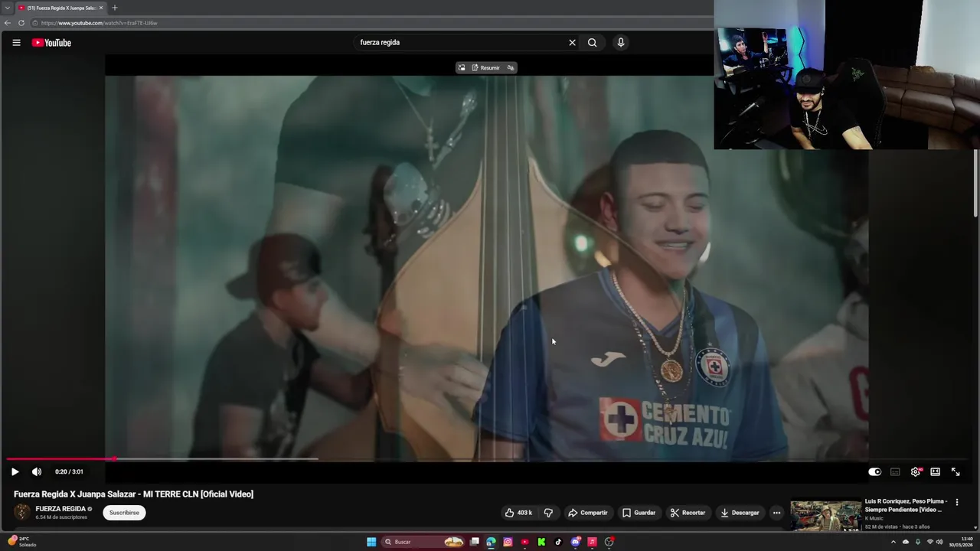Start voice search with the microphone

pyautogui.click(x=621, y=43)
